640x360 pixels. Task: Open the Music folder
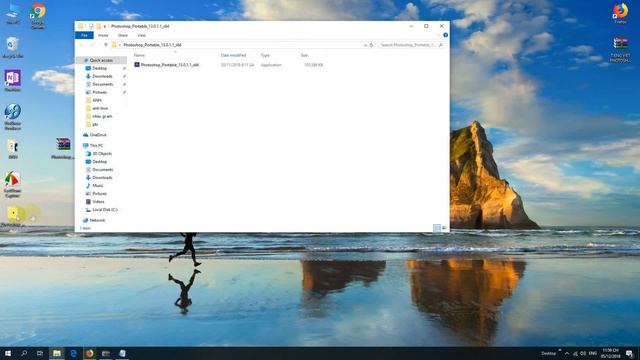(98, 186)
